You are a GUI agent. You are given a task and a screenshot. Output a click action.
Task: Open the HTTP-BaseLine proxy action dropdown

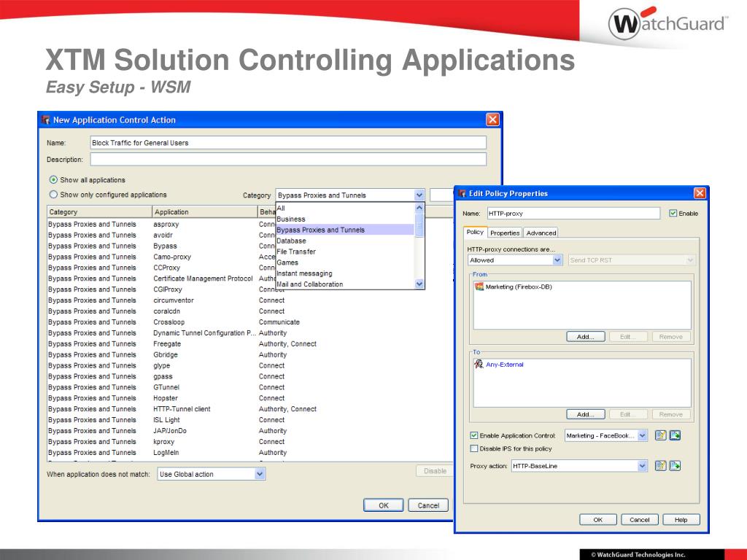click(x=642, y=466)
